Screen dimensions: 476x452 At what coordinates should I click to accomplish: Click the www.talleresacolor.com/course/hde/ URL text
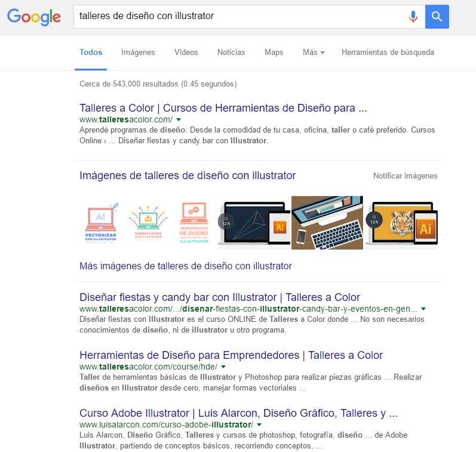pyautogui.click(x=149, y=367)
